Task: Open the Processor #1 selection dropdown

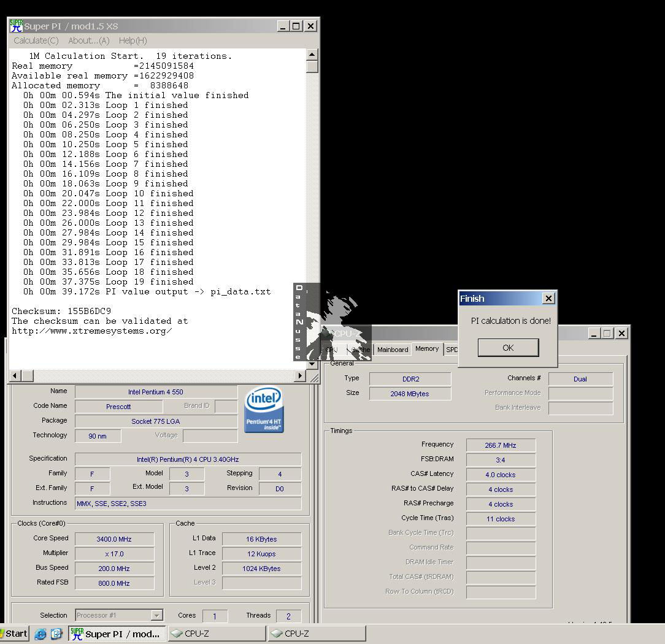Action: pos(156,615)
